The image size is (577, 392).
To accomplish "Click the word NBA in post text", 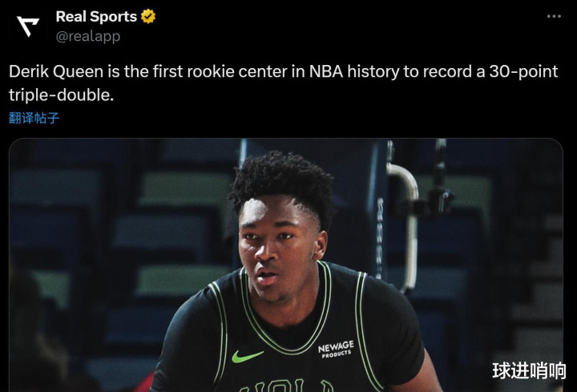I will tap(326, 71).
